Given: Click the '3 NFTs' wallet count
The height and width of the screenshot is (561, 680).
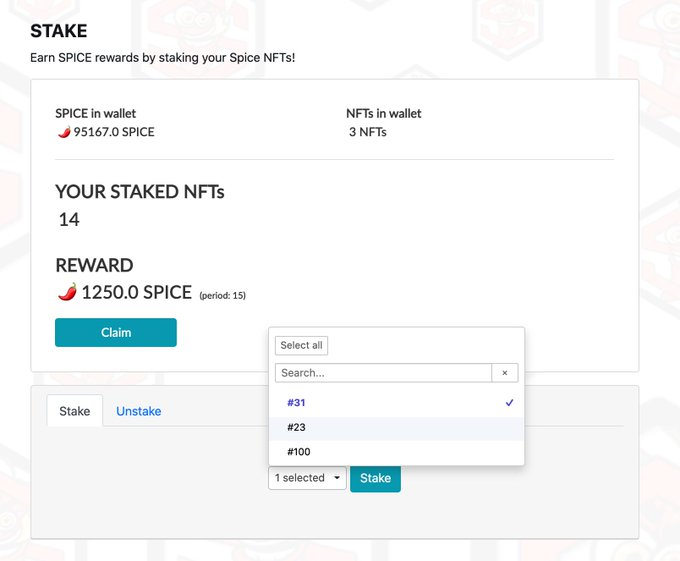Looking at the screenshot, I should 368,132.
